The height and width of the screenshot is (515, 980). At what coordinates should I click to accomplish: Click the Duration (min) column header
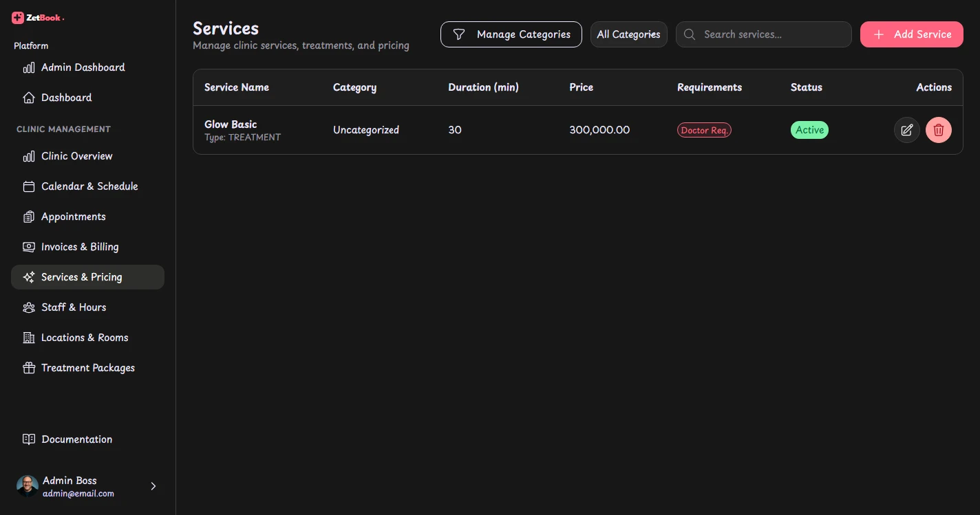483,87
